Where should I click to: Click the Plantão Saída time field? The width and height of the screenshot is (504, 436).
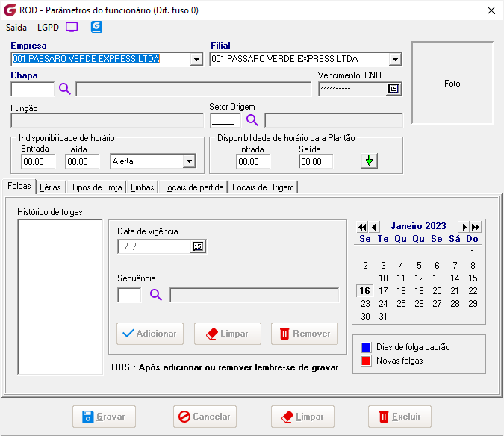(316, 161)
